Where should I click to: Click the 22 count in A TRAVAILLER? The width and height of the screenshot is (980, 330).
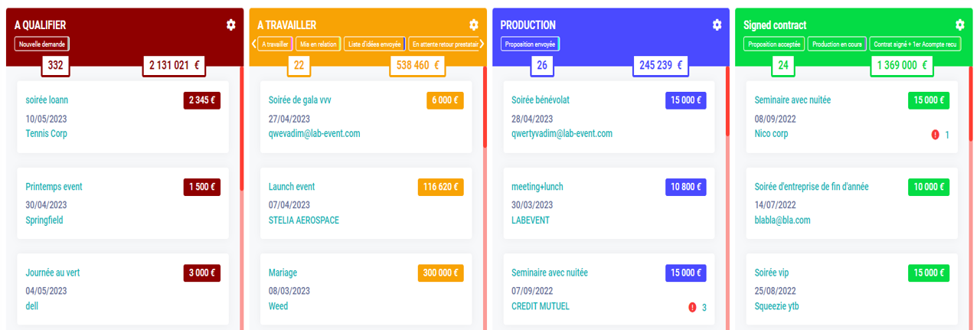[299, 66]
